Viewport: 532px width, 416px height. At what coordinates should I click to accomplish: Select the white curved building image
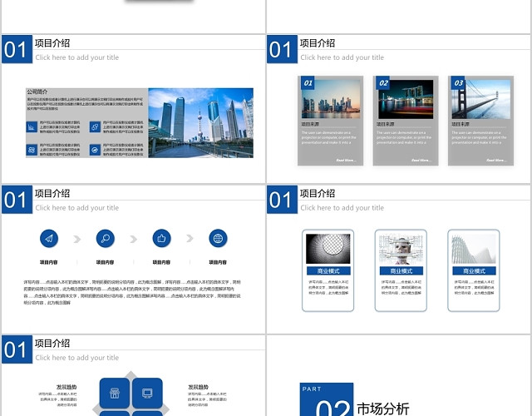[x=474, y=249]
